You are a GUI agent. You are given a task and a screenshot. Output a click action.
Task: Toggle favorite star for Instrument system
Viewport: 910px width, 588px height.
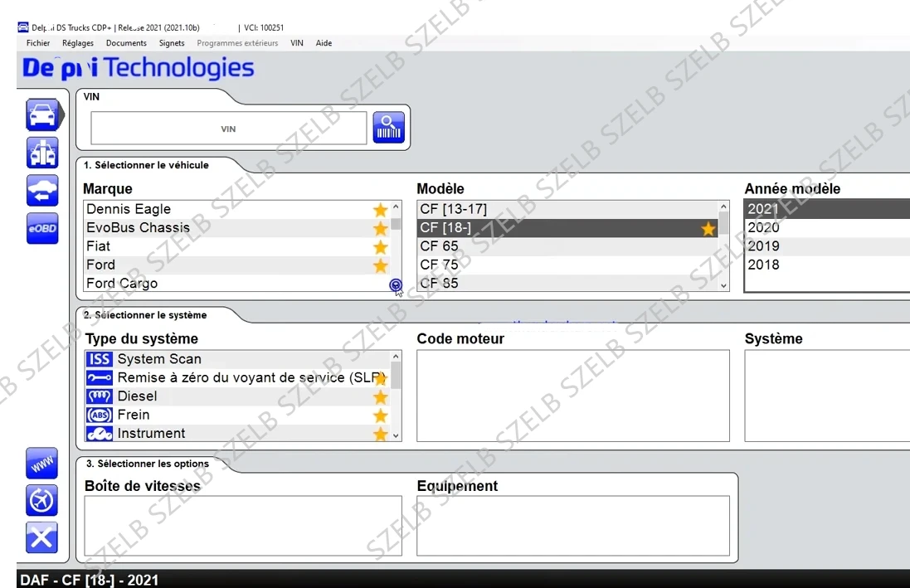[380, 434]
